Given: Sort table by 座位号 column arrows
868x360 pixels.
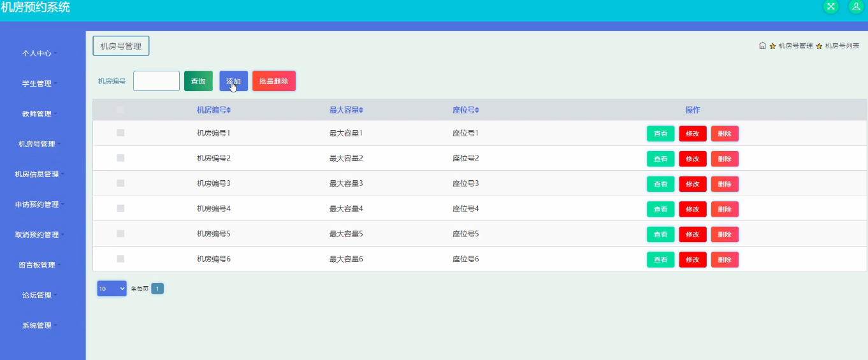Looking at the screenshot, I should pos(477,110).
